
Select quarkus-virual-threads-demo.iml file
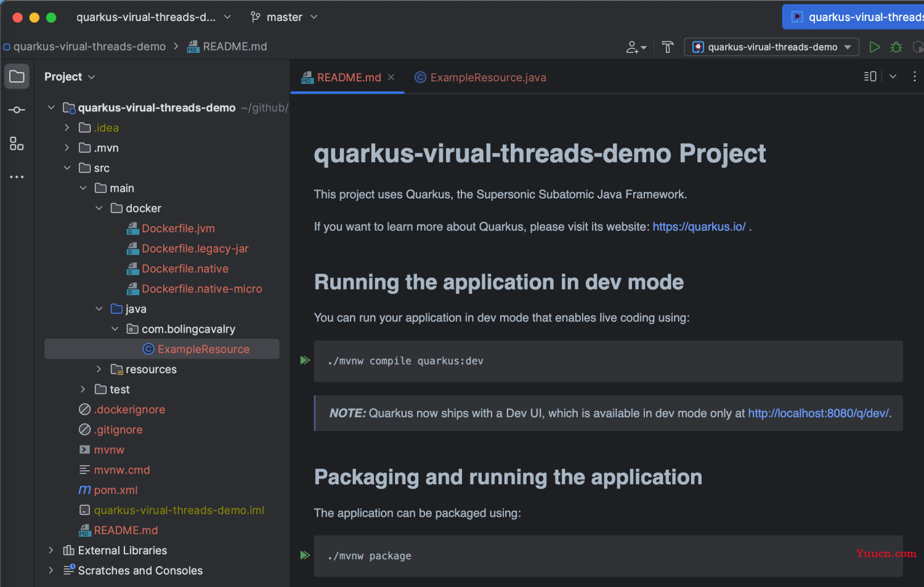[172, 510]
